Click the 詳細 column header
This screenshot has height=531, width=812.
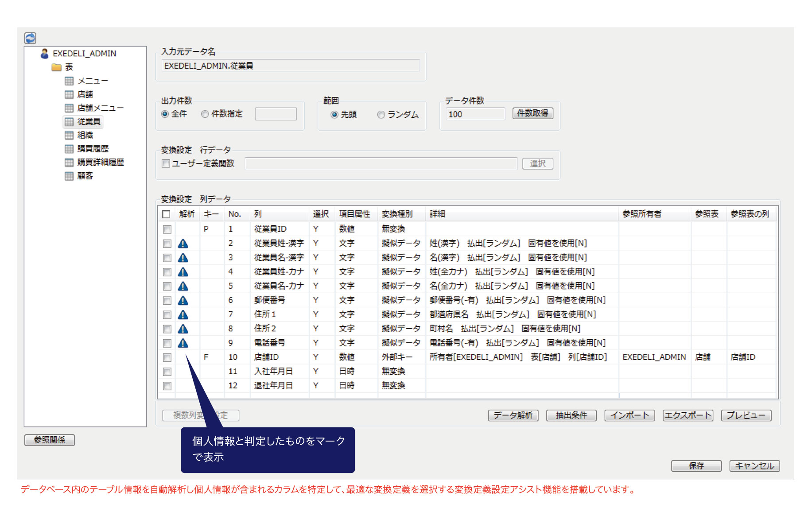point(522,214)
